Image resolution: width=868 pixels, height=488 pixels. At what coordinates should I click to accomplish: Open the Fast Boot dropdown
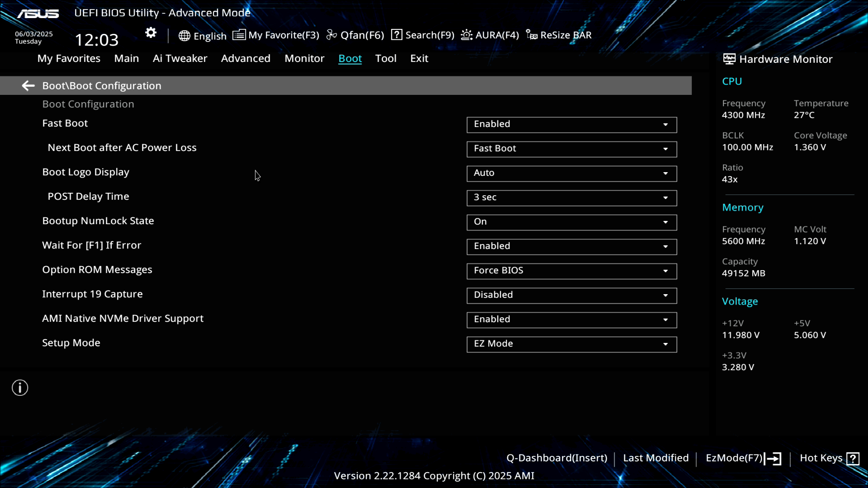[571, 125]
